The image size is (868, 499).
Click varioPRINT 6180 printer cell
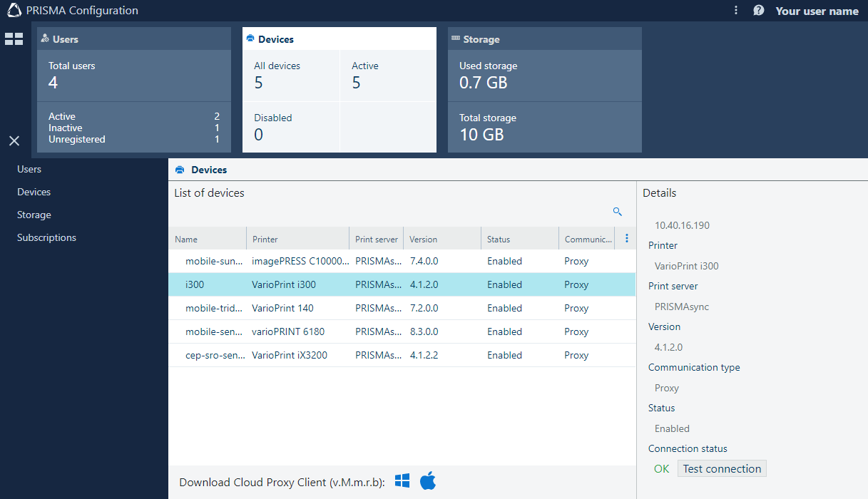click(x=288, y=331)
